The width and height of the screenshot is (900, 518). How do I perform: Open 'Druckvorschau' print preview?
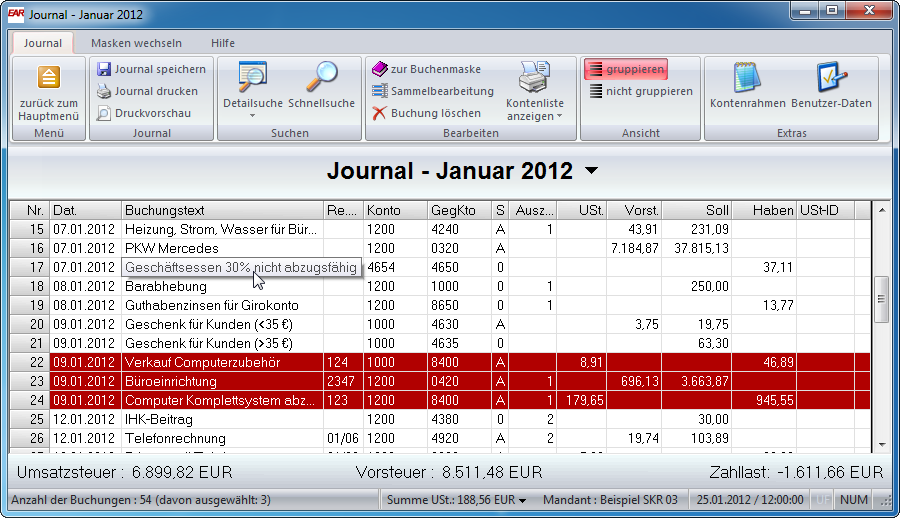tap(144, 113)
